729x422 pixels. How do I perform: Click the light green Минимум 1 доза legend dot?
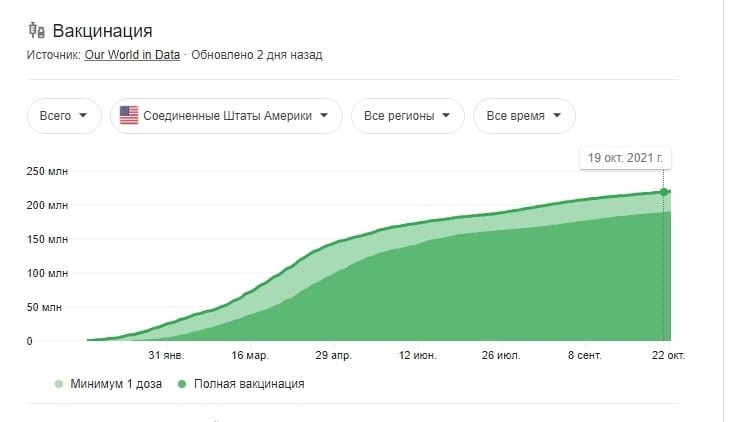(x=59, y=384)
